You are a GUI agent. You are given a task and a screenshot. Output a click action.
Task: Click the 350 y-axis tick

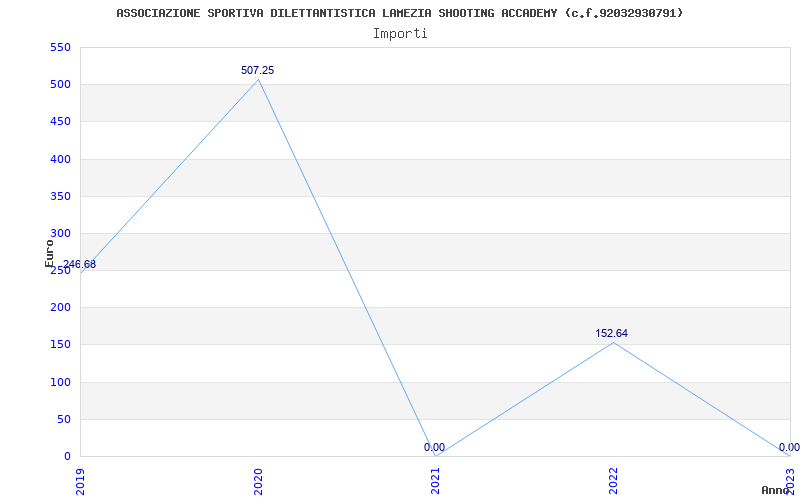click(60, 196)
